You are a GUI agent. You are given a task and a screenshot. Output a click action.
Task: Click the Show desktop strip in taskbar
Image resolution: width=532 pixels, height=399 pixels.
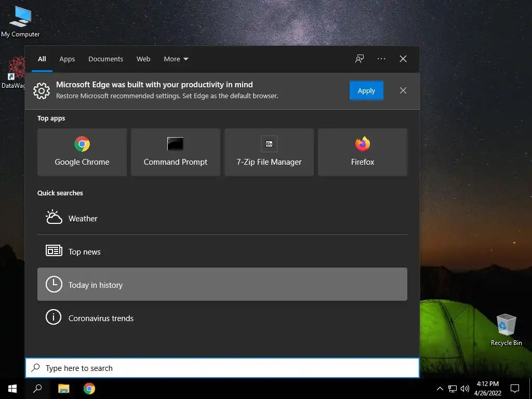coord(530,389)
